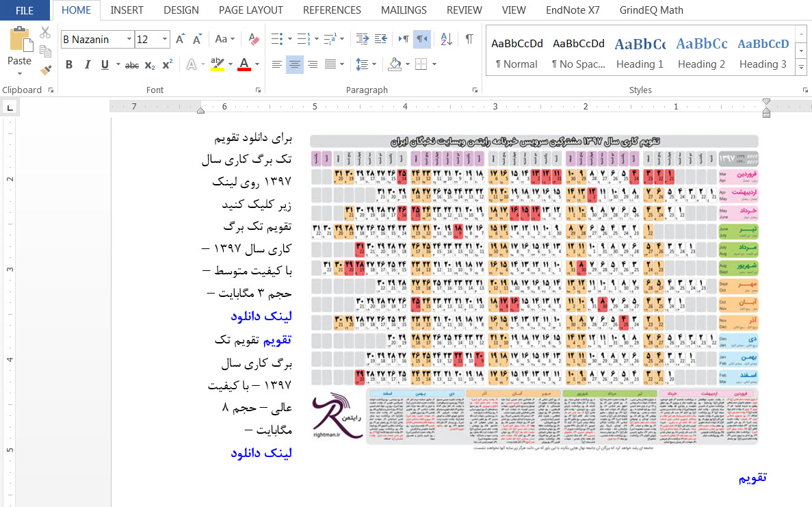
Task: Click the first blue لینک دانلود link
Action: coord(261,316)
